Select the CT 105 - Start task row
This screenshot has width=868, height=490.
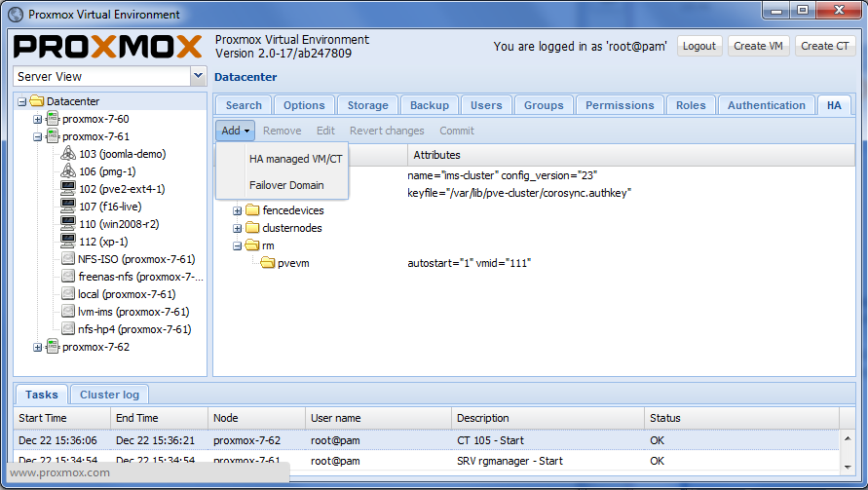tap(427, 440)
